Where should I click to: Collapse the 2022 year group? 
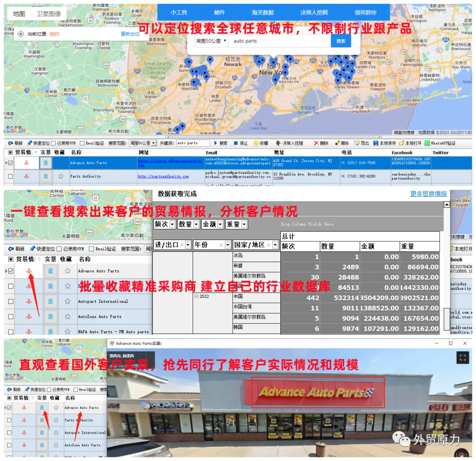(197, 296)
